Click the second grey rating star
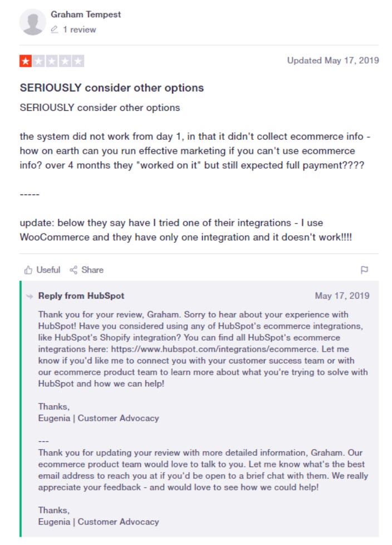Viewport: 392px width, 545px height. pyautogui.click(x=38, y=61)
